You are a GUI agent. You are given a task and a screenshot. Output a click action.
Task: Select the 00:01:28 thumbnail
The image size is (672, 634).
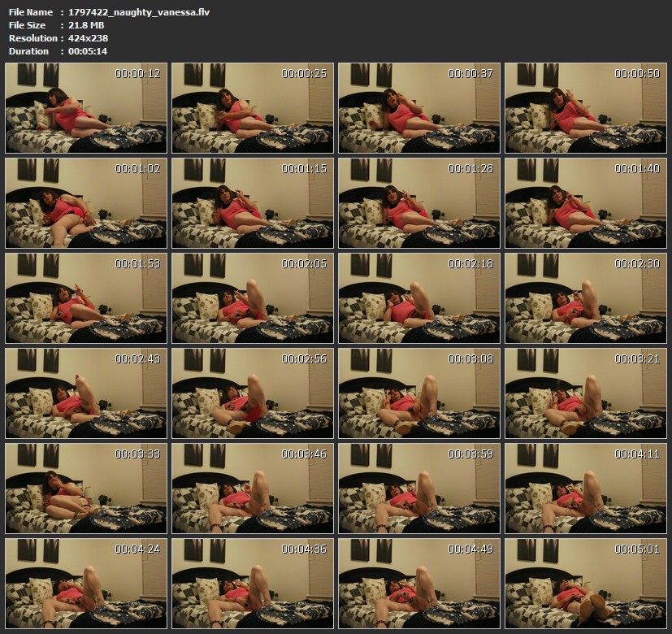[x=419, y=203]
